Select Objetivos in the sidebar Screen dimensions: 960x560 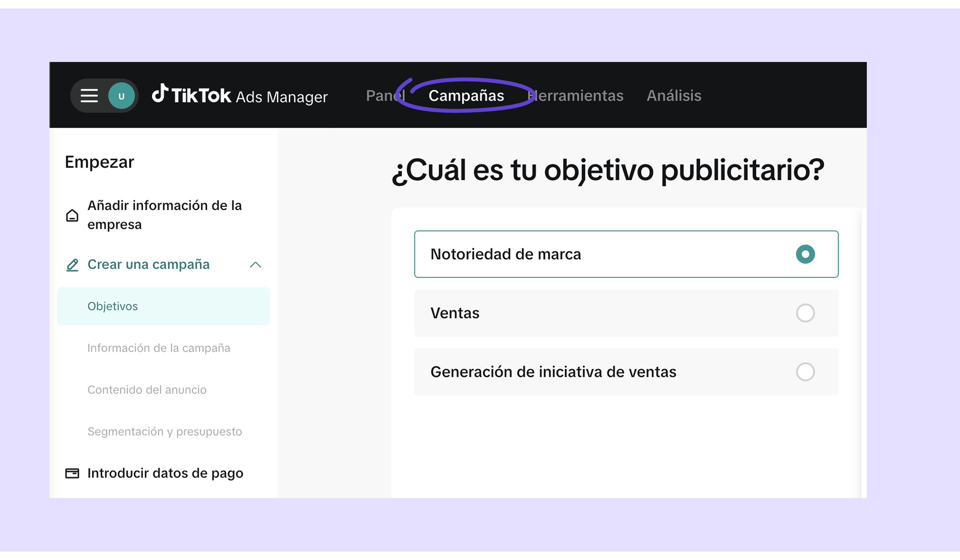113,306
